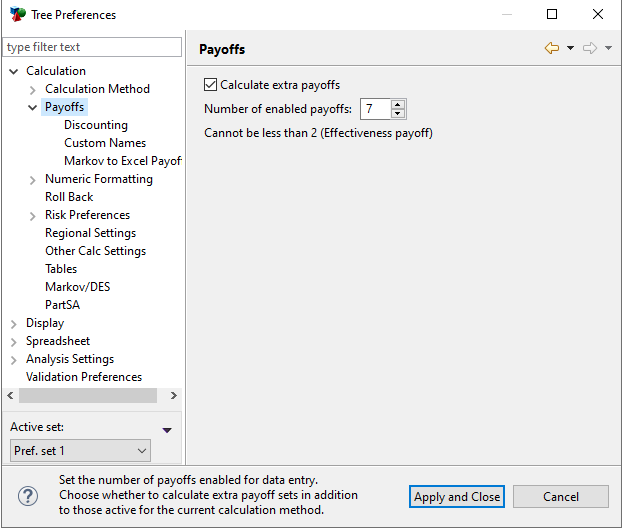Image resolution: width=624 pixels, height=529 pixels.
Task: Click the type filter text field
Action: point(93,47)
